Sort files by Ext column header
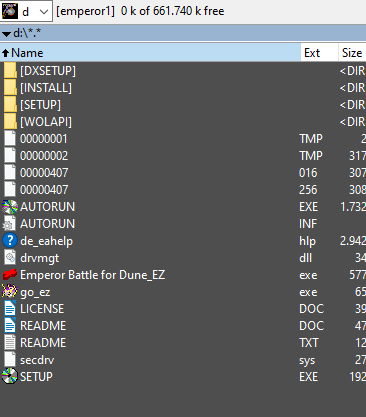Screen dimensions: 366x417 tap(320, 53)
